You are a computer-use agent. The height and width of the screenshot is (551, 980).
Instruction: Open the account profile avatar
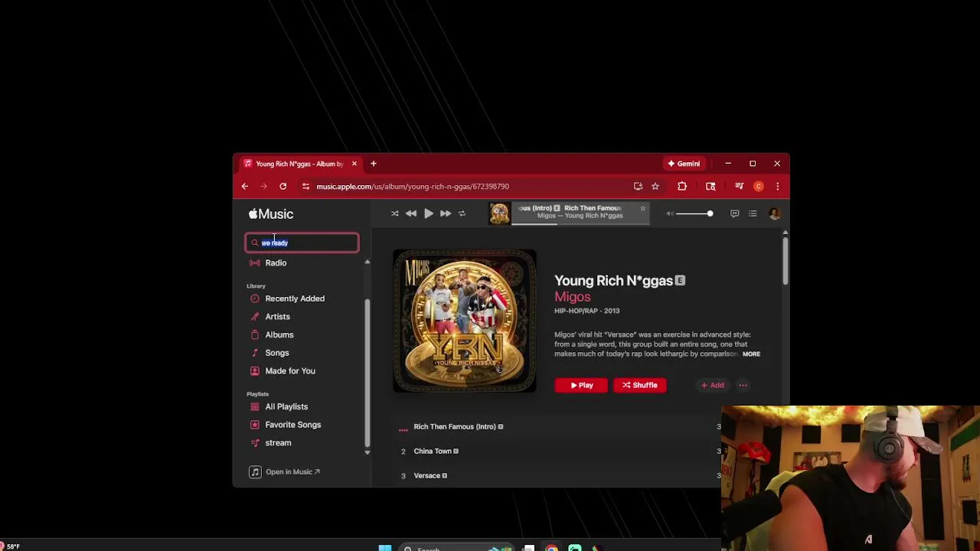coord(775,214)
